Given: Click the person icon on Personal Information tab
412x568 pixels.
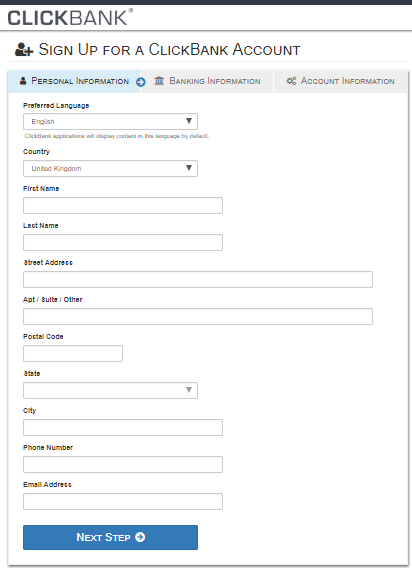Looking at the screenshot, I should pyautogui.click(x=23, y=80).
